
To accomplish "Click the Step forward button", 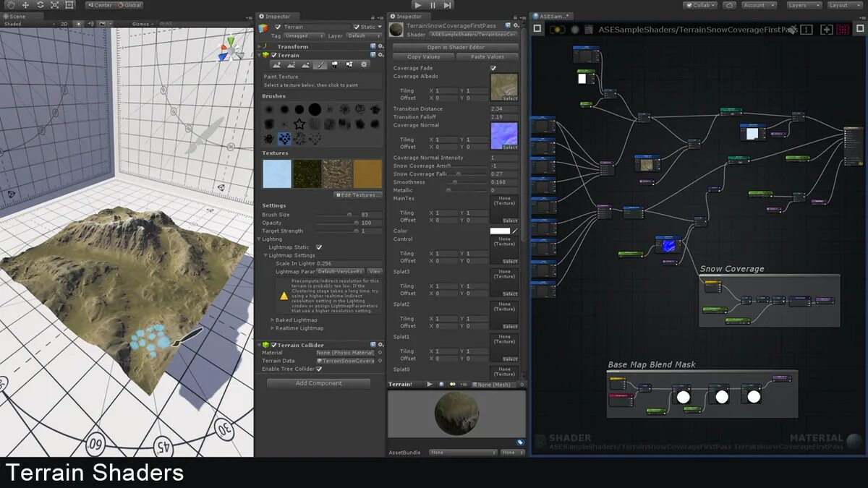I will [x=447, y=5].
